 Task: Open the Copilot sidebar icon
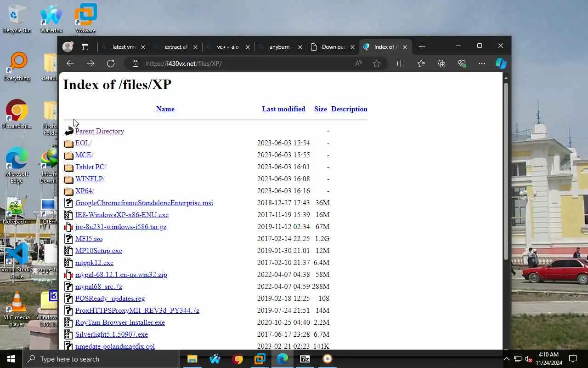(501, 63)
